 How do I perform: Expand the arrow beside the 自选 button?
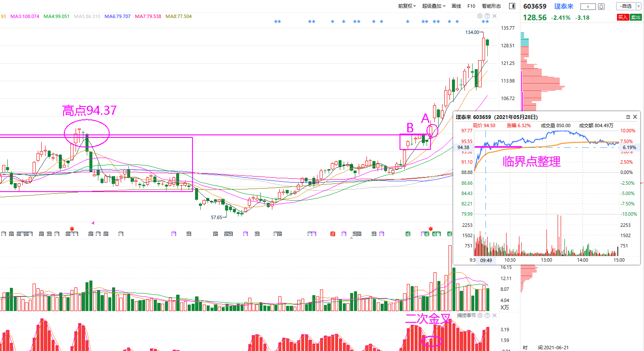point(638,6)
